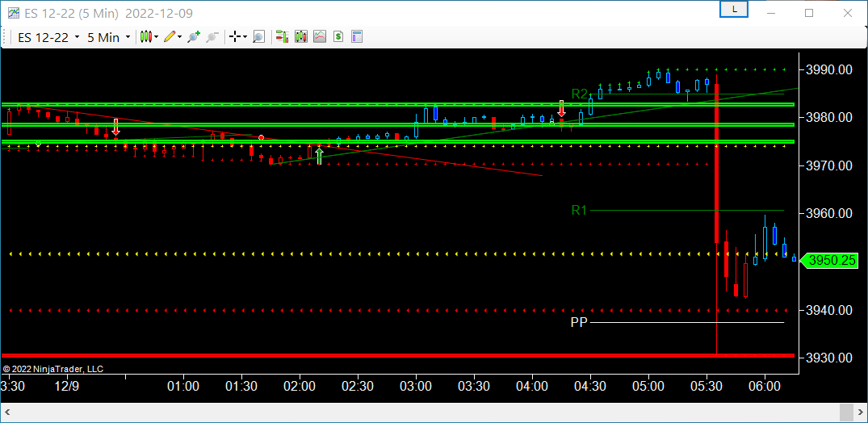This screenshot has height=423, width=868.
Task: Click the 04:00 time axis label
Action: (x=532, y=385)
